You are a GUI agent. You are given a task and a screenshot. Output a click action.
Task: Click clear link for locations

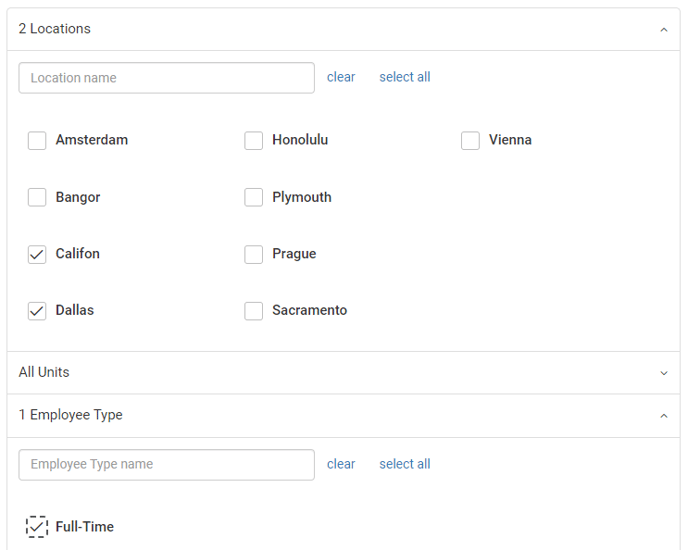[341, 78]
